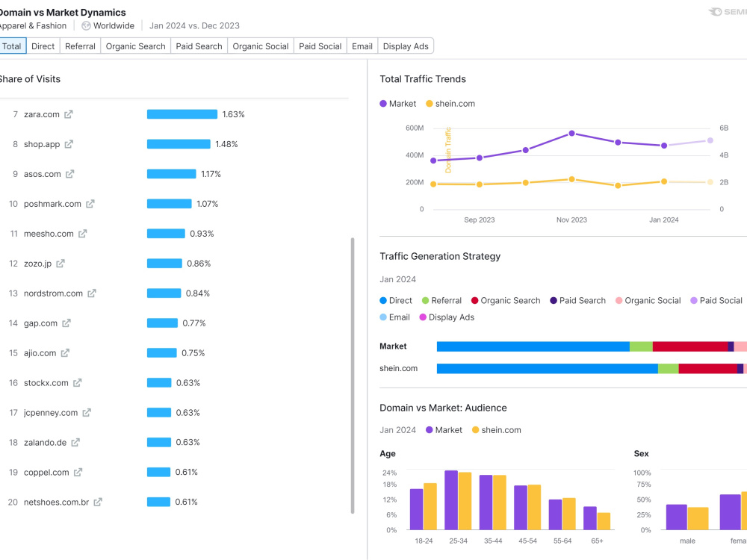Click the Worldwide region label

pyautogui.click(x=114, y=25)
